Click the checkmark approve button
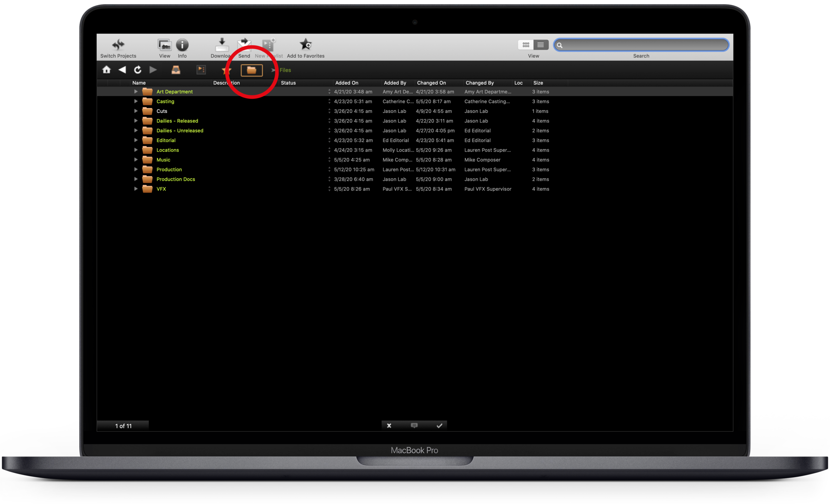Screen dimensions: 830x504 439,426
